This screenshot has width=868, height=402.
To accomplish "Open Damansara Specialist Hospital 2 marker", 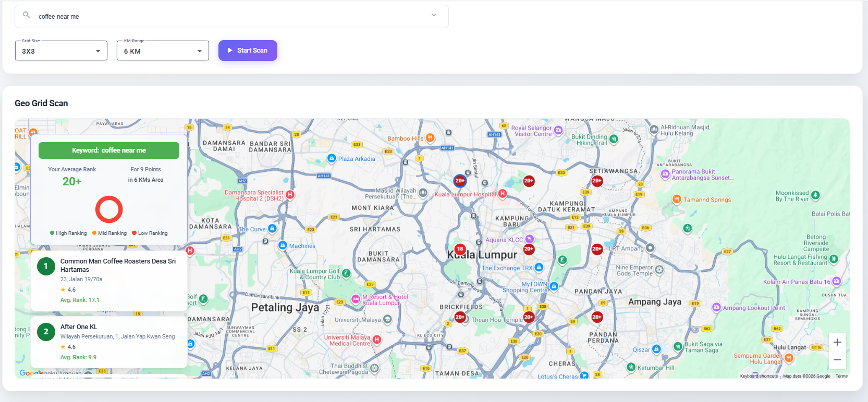I will point(290,194).
